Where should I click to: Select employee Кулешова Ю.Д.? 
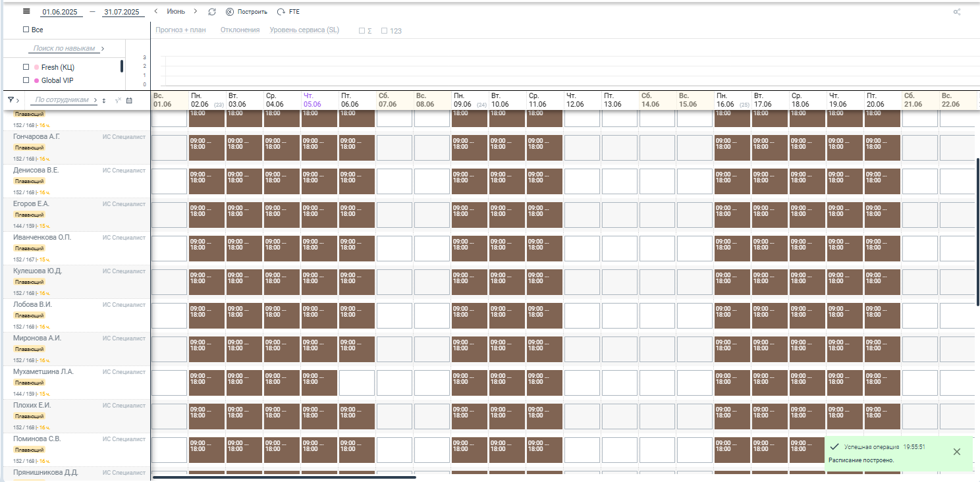38,271
